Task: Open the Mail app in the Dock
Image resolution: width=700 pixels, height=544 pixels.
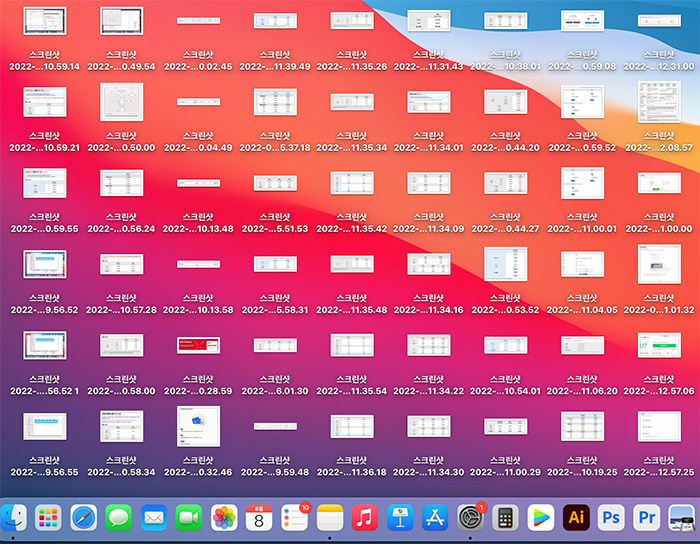Action: 154,518
